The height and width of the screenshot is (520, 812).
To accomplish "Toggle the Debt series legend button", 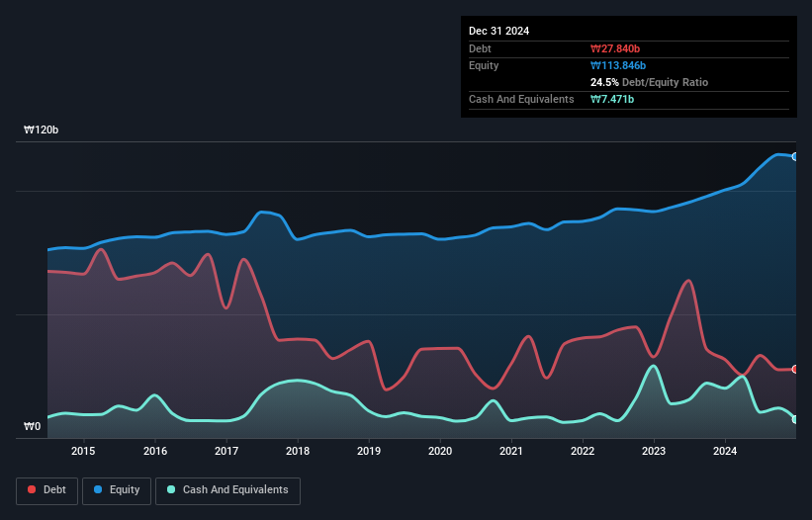I will (x=47, y=490).
